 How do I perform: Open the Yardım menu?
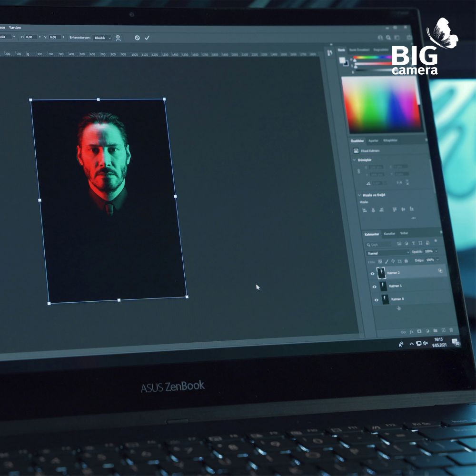pos(15,27)
